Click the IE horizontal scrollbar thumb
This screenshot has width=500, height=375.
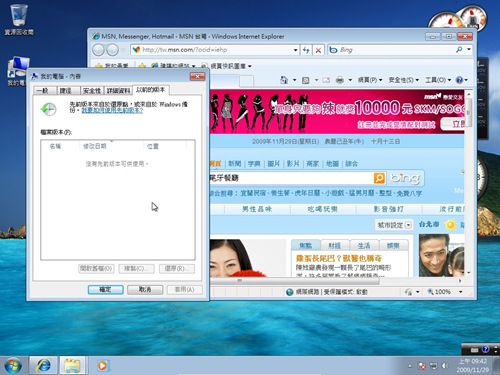coord(295,281)
